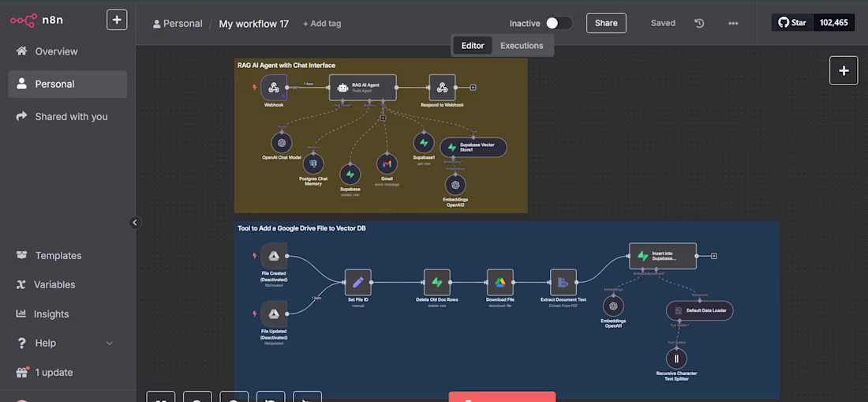Click Add tag
This screenshot has height=402, width=868.
click(322, 24)
